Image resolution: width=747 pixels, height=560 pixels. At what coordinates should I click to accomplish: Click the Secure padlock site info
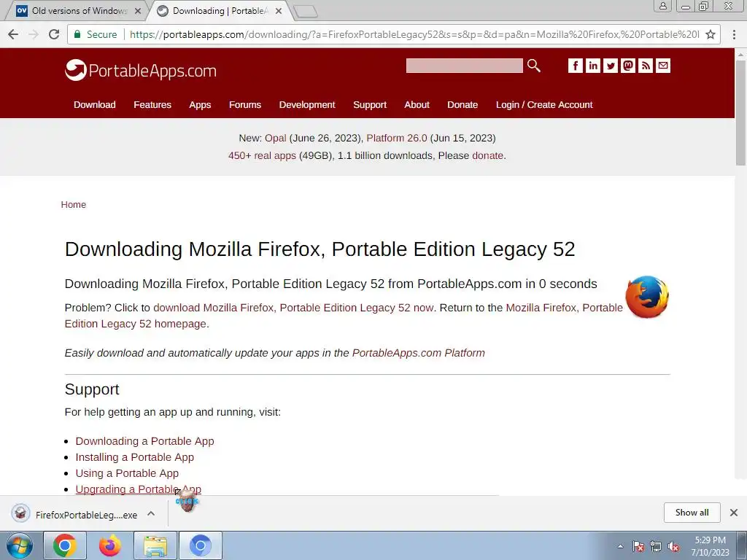(x=96, y=34)
